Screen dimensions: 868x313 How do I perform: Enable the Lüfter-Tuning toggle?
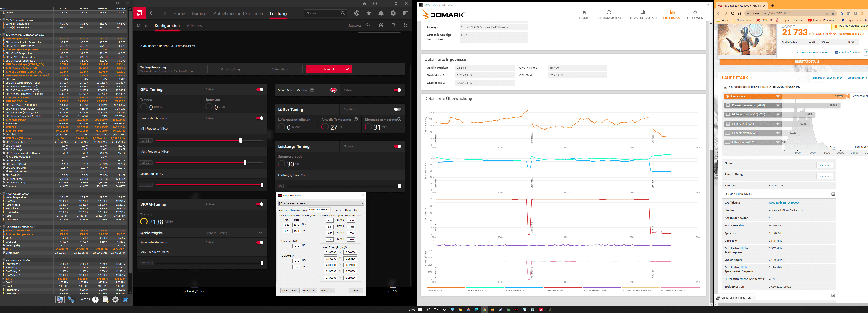point(398,109)
